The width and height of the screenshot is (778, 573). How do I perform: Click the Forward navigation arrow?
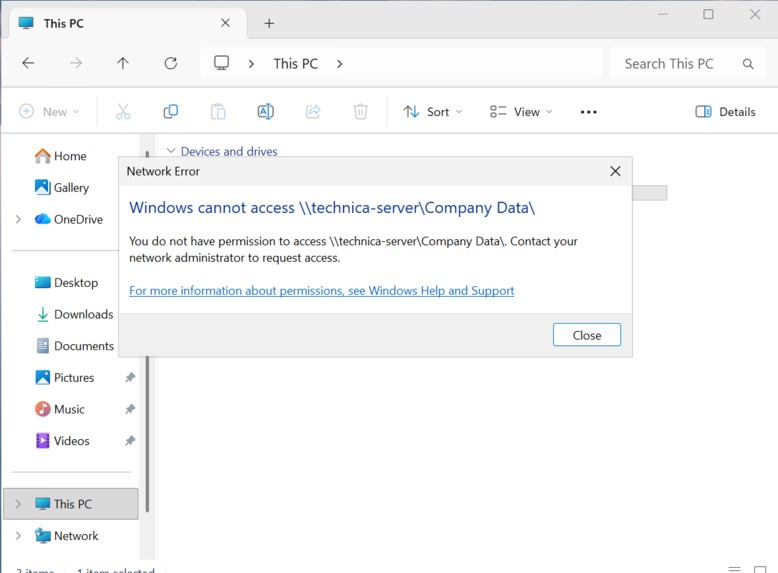tap(75, 63)
